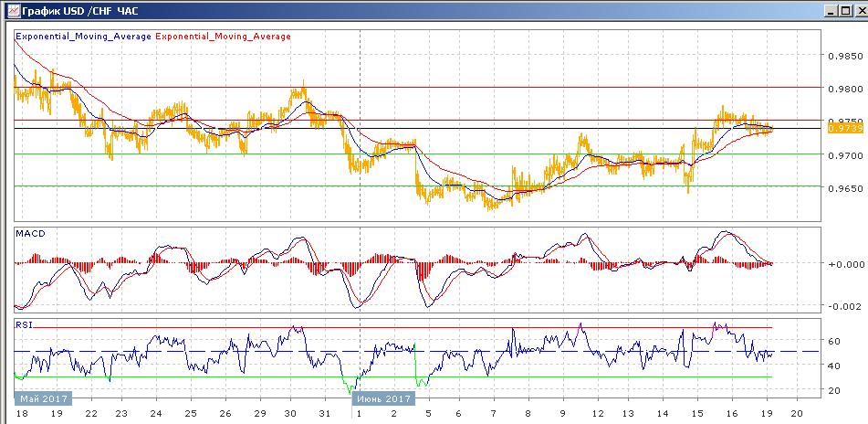
Task: Click date 24 on the time axis
Action: [x=155, y=413]
